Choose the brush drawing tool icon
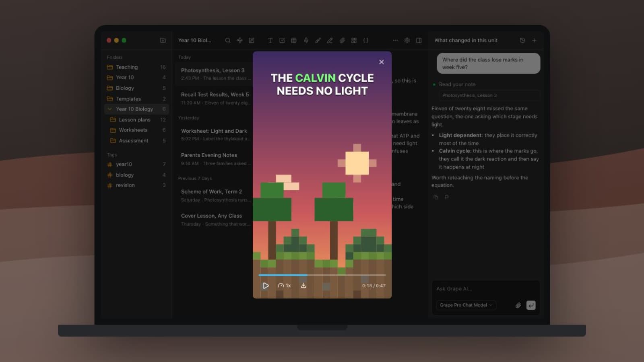Viewport: 644px width, 362px height. click(x=318, y=40)
